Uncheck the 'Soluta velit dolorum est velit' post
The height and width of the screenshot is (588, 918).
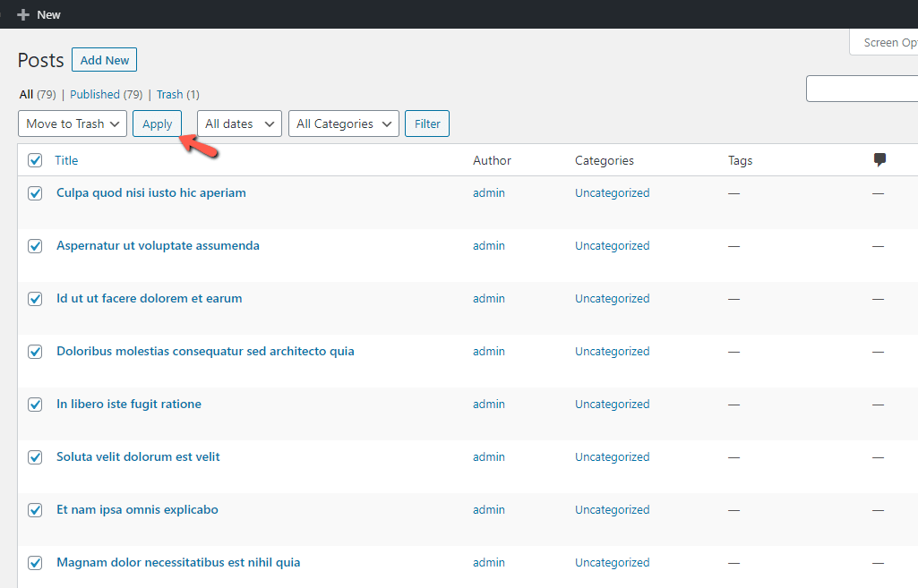point(35,457)
